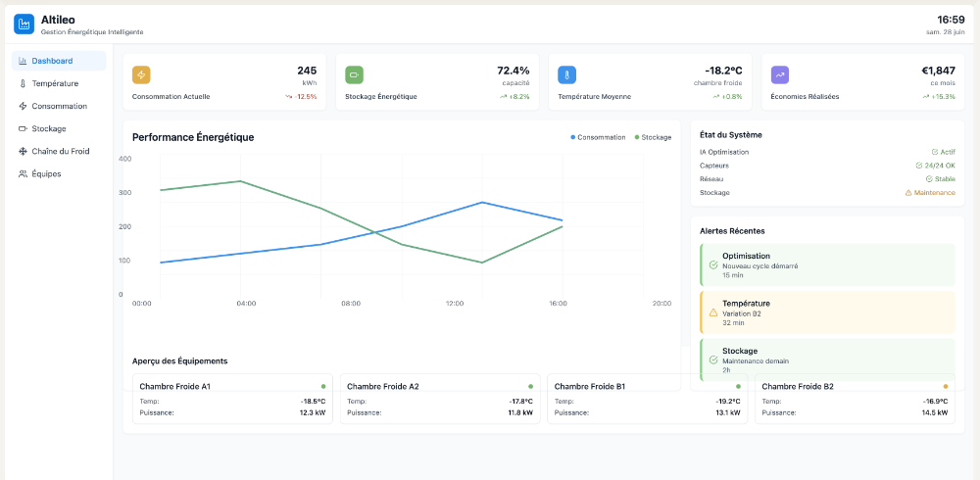Click the Chambre Froide B2 orange status dot
This screenshot has width=980, height=480.
click(945, 387)
